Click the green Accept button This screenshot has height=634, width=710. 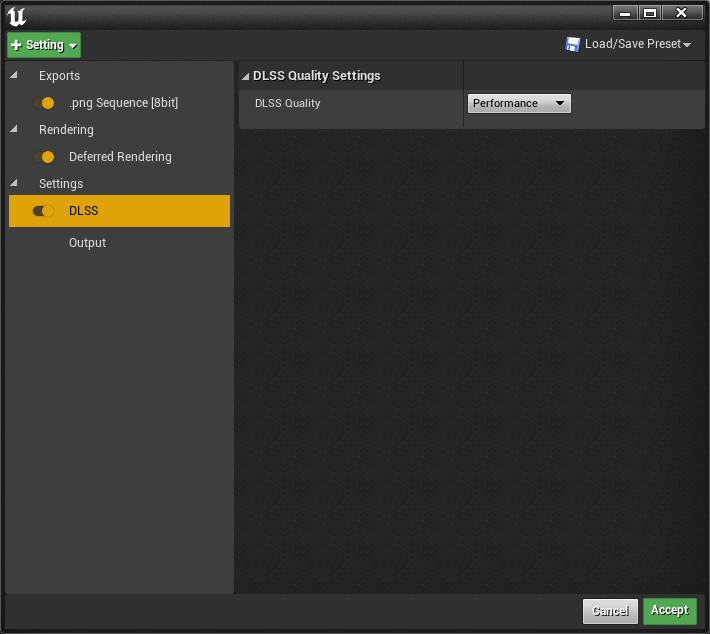(670, 611)
